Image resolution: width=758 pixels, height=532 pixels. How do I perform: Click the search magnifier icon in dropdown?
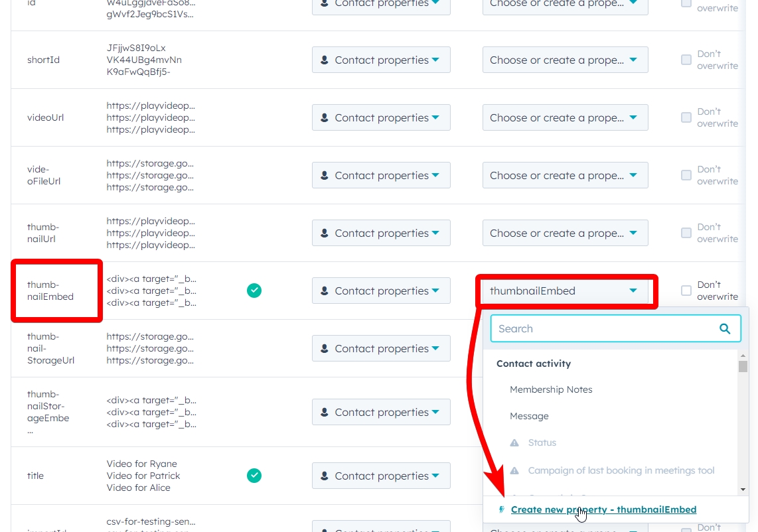(x=725, y=328)
